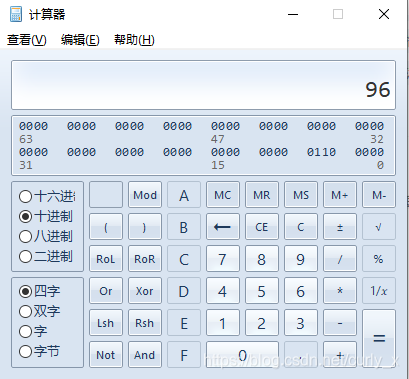Open the 帮助(H) Help menu
The height and width of the screenshot is (379, 409).
[x=134, y=40]
